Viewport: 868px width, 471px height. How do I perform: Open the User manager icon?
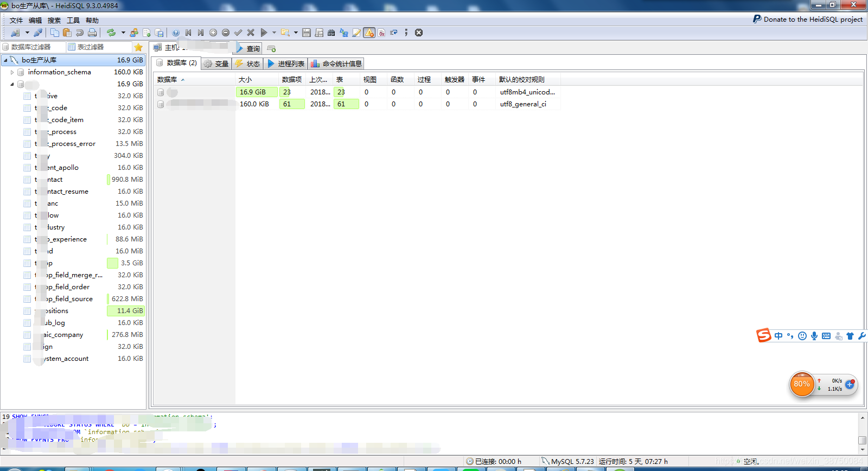pyautogui.click(x=134, y=33)
